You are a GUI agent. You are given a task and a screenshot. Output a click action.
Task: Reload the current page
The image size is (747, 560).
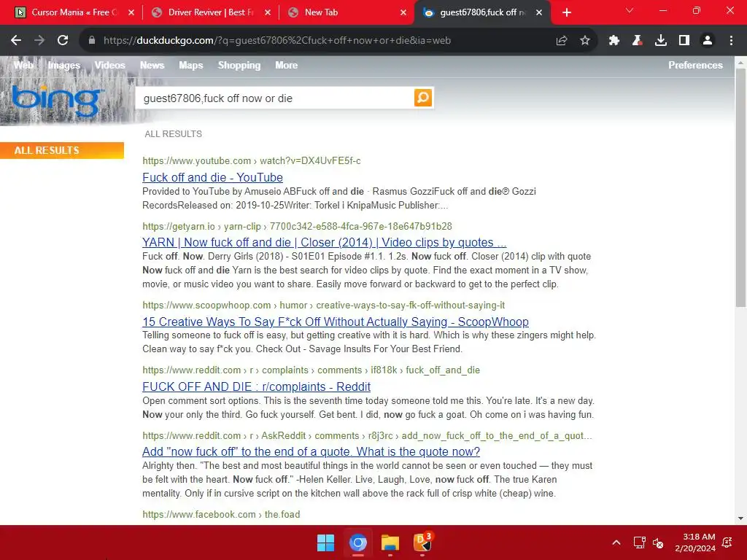click(x=63, y=41)
